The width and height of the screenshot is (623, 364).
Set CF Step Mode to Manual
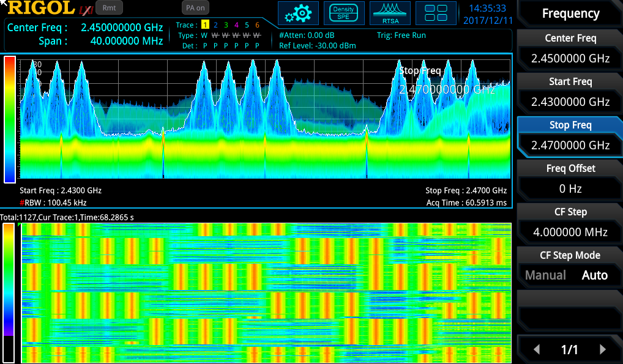tap(545, 275)
